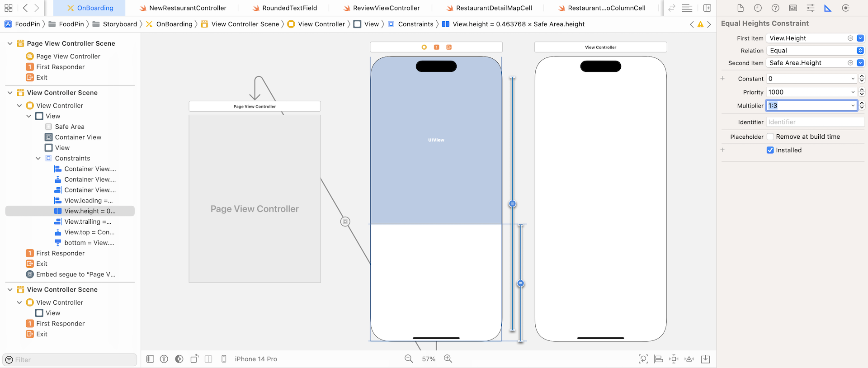Toggle the Installed checkbox
868x368 pixels.
click(x=770, y=150)
